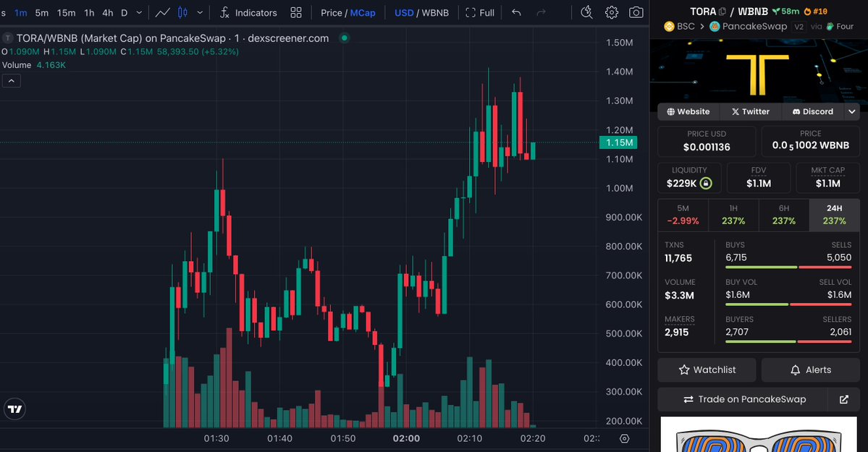Take a chart snapshot with camera icon
868x452 pixels.
pos(636,12)
